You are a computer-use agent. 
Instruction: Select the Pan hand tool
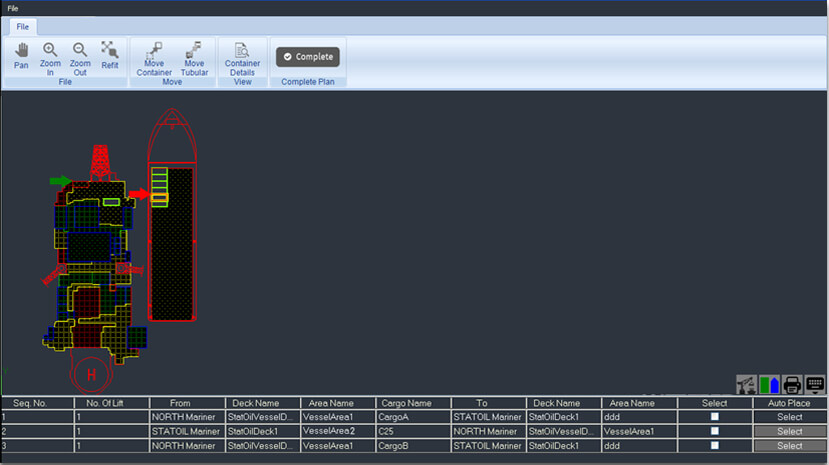[x=21, y=56]
